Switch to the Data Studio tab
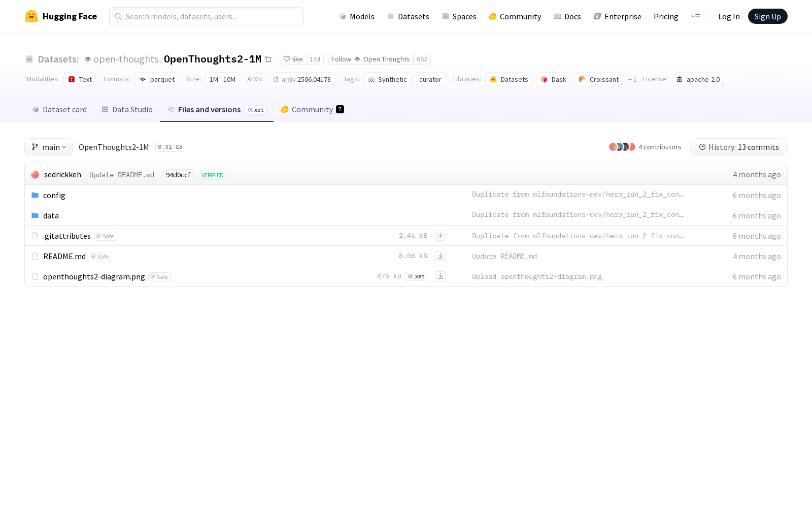The image size is (812, 508). coord(127,109)
